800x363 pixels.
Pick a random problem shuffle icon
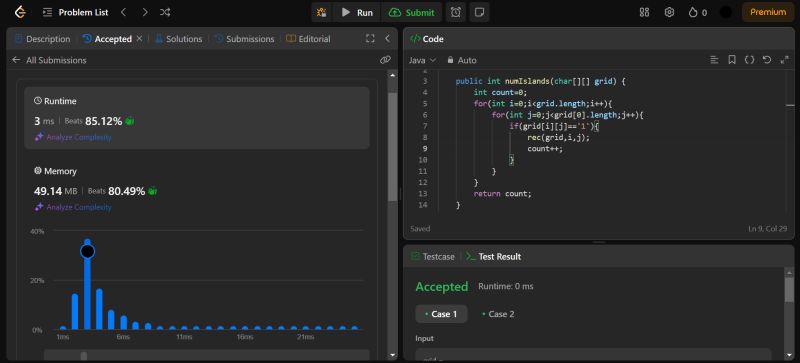pyautogui.click(x=165, y=12)
